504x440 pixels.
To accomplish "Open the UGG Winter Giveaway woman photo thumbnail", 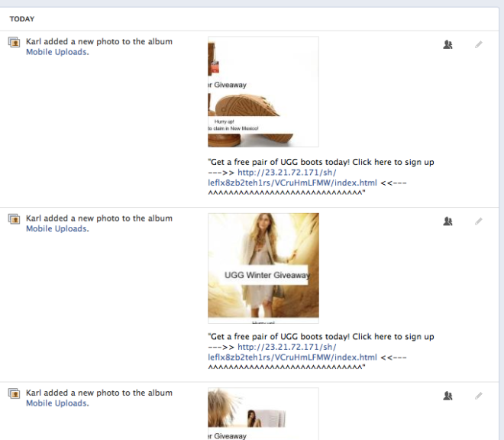I will [x=263, y=268].
